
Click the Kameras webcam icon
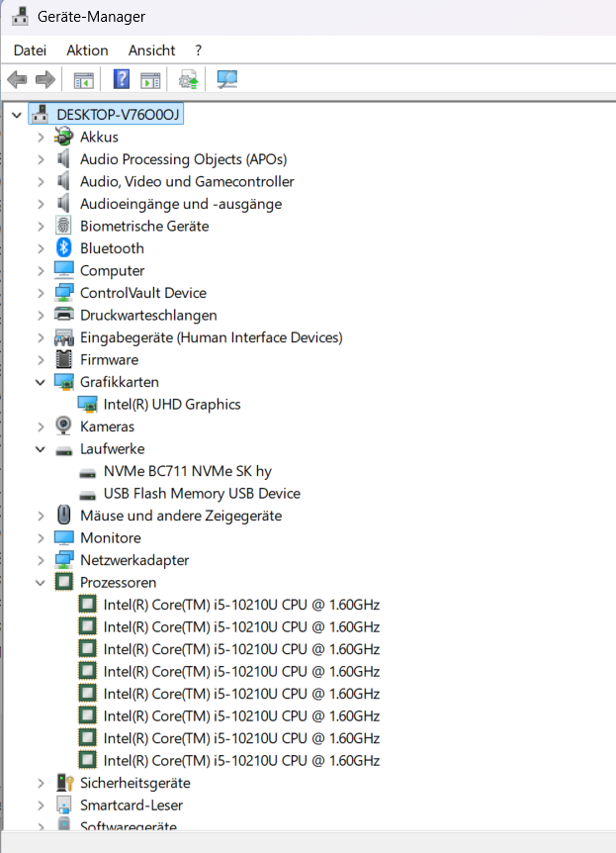(63, 426)
